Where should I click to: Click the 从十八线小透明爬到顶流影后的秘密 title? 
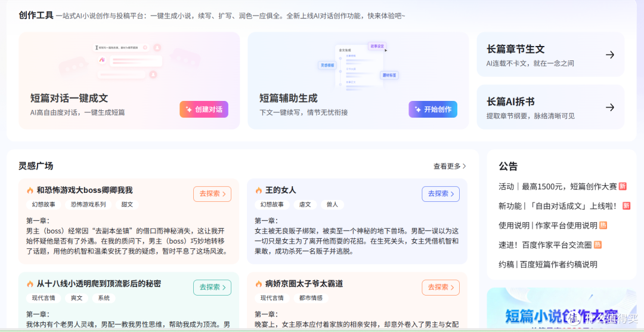click(98, 284)
